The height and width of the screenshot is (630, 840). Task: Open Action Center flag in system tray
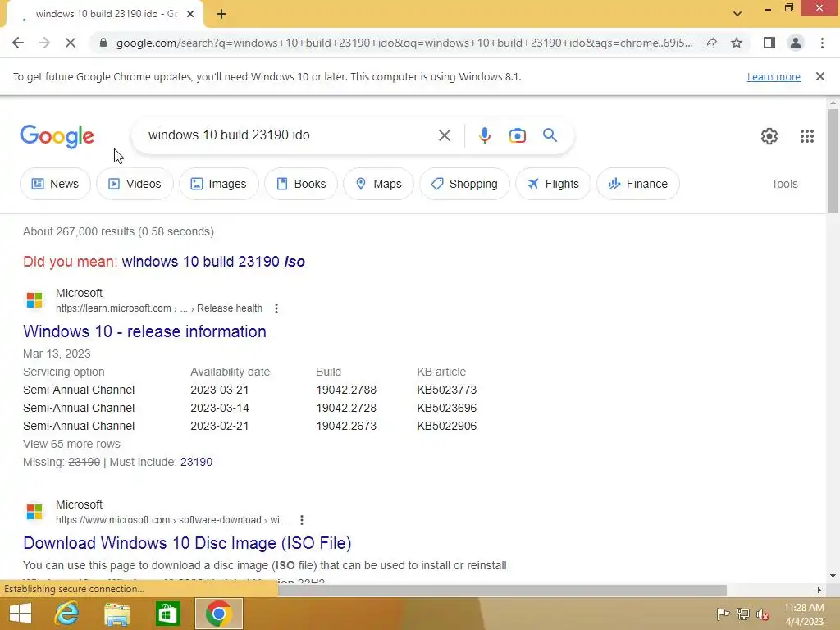point(723,614)
